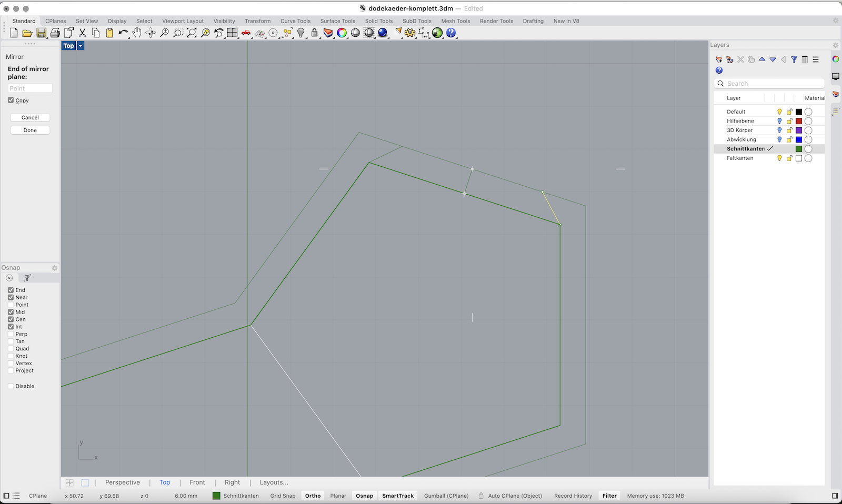Click the lightbulb Hide objects icon
This screenshot has height=504, width=842.
301,33
